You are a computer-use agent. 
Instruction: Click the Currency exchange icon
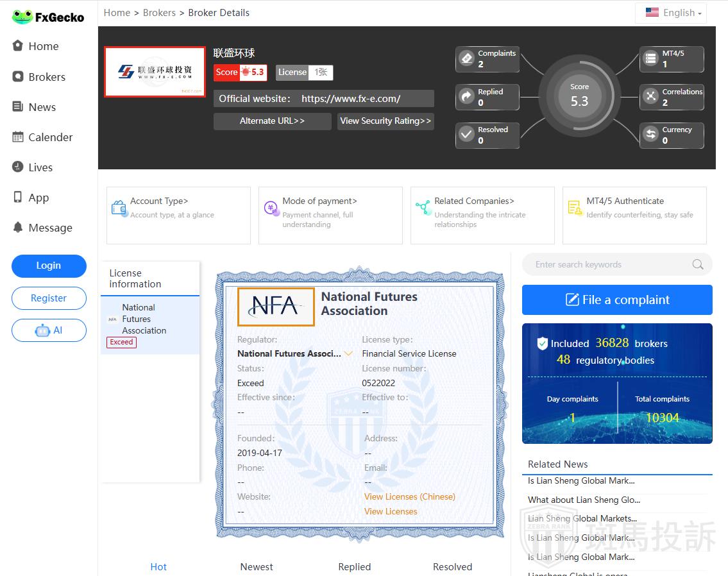click(651, 135)
